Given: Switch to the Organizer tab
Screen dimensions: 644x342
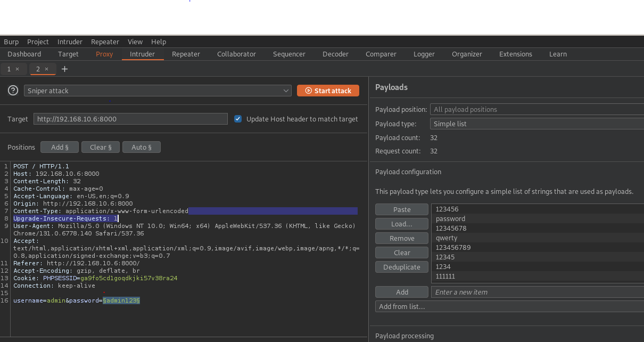Looking at the screenshot, I should point(467,54).
